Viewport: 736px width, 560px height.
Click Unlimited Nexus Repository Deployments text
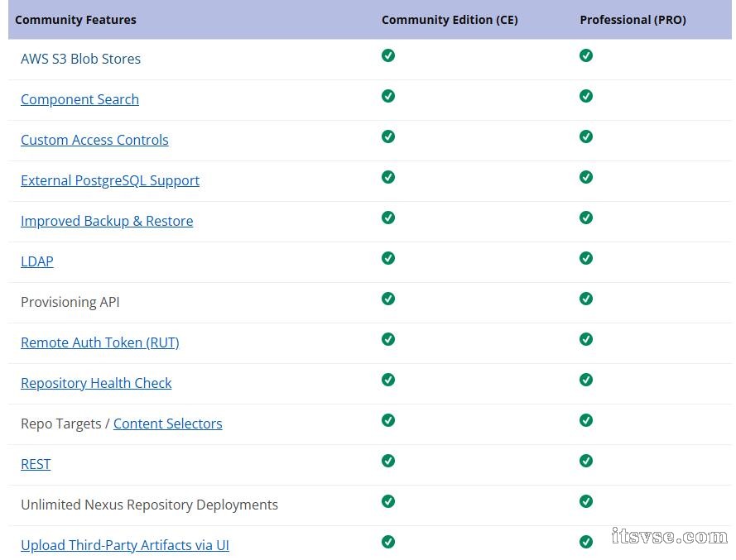pyautogui.click(x=150, y=505)
